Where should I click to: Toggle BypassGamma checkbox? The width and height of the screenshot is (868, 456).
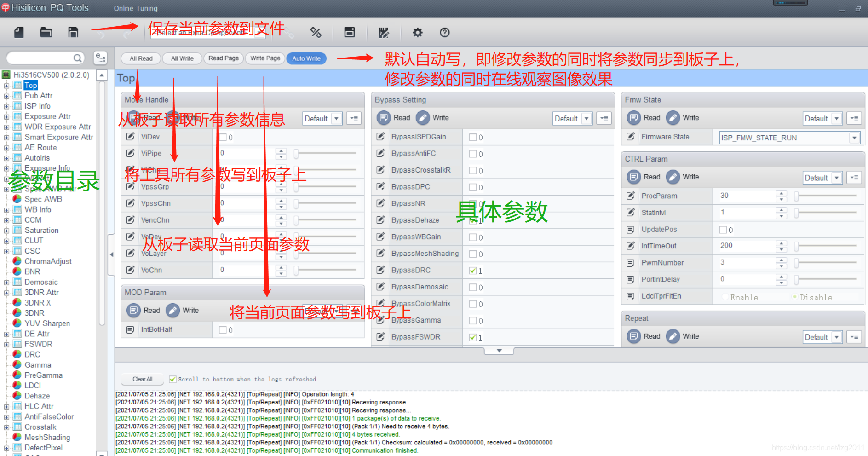pos(473,321)
